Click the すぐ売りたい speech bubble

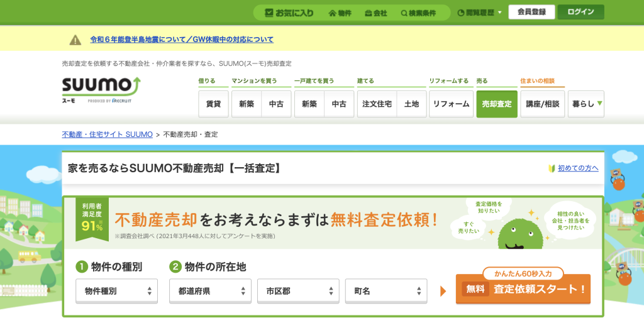pyautogui.click(x=469, y=228)
